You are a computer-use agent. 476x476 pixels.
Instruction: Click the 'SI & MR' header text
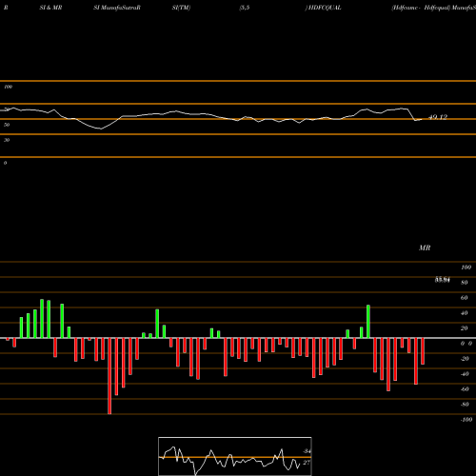point(50,8)
